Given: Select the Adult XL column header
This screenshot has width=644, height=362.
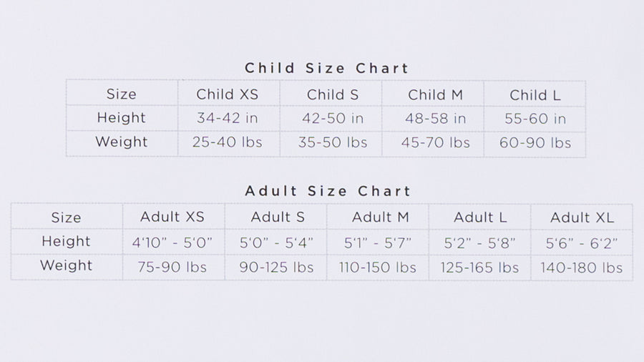Looking at the screenshot, I should click(x=582, y=217).
